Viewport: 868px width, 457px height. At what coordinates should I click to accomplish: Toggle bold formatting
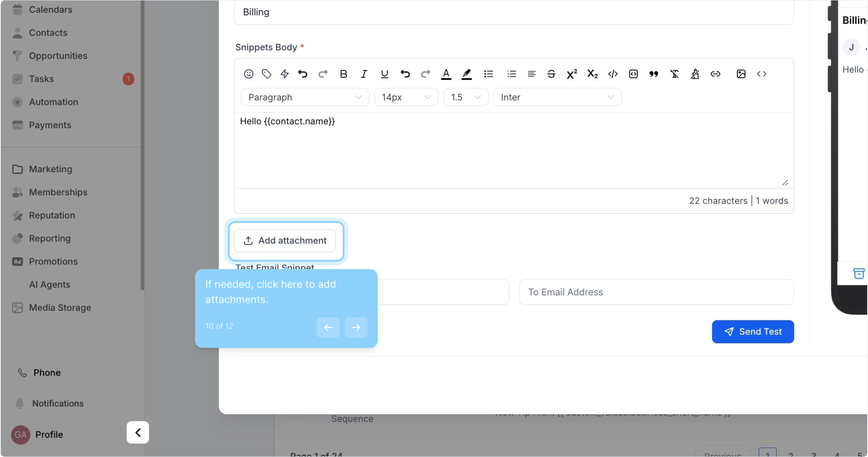[x=343, y=74]
